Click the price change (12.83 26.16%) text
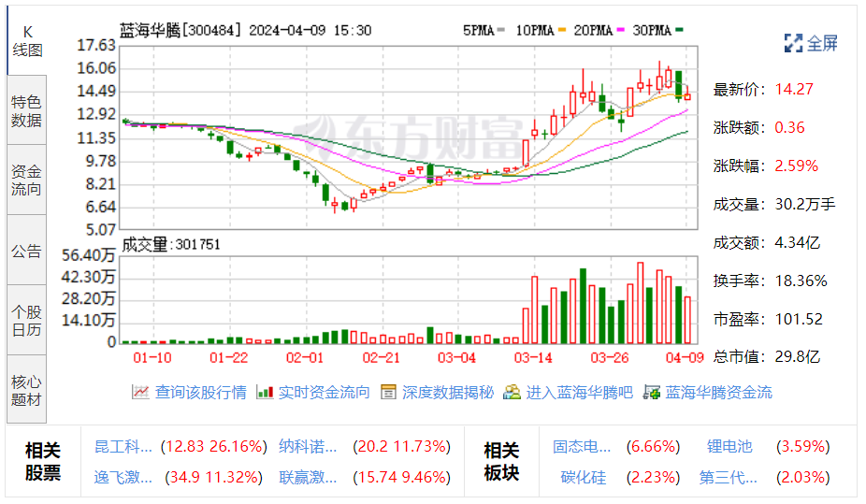 tap(214, 446)
